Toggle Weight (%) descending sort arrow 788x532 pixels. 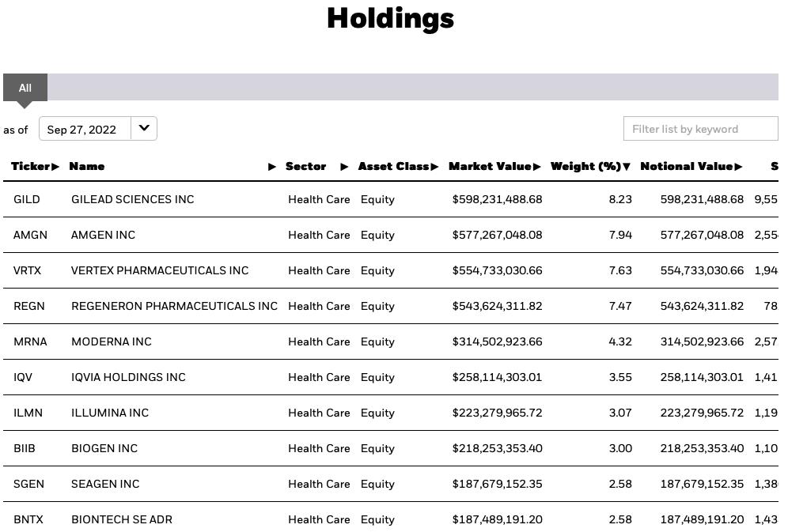(x=627, y=167)
